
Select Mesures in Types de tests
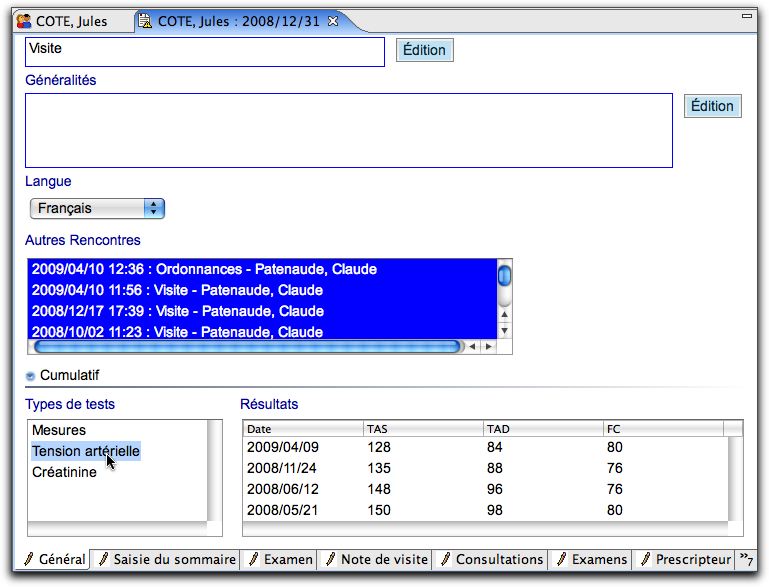click(x=59, y=431)
